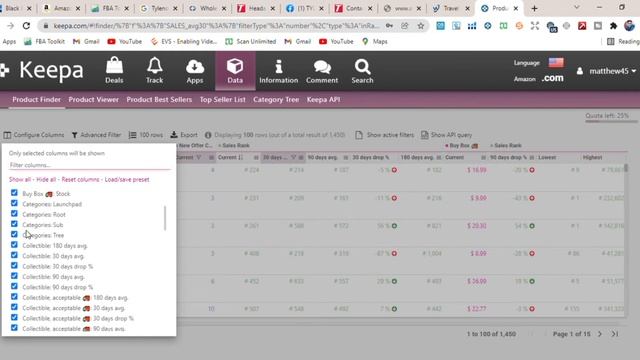The height and width of the screenshot is (360, 640).
Task: Click the Show all link
Action: tap(20, 180)
